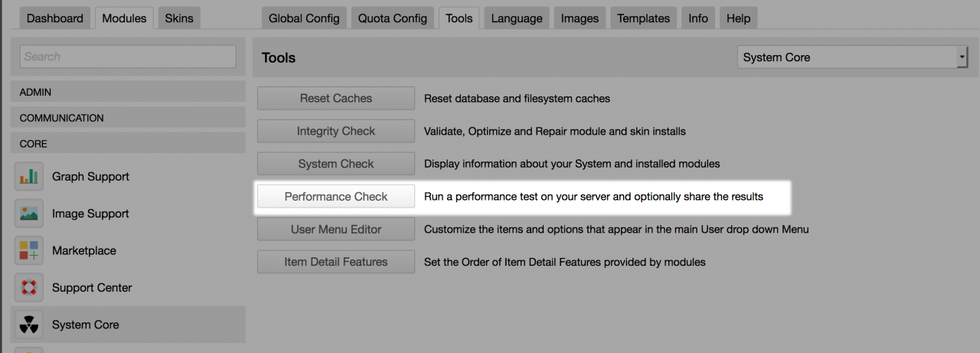Click the Support Center lifebuoy icon
This screenshot has height=353, width=980.
pyautogui.click(x=29, y=288)
